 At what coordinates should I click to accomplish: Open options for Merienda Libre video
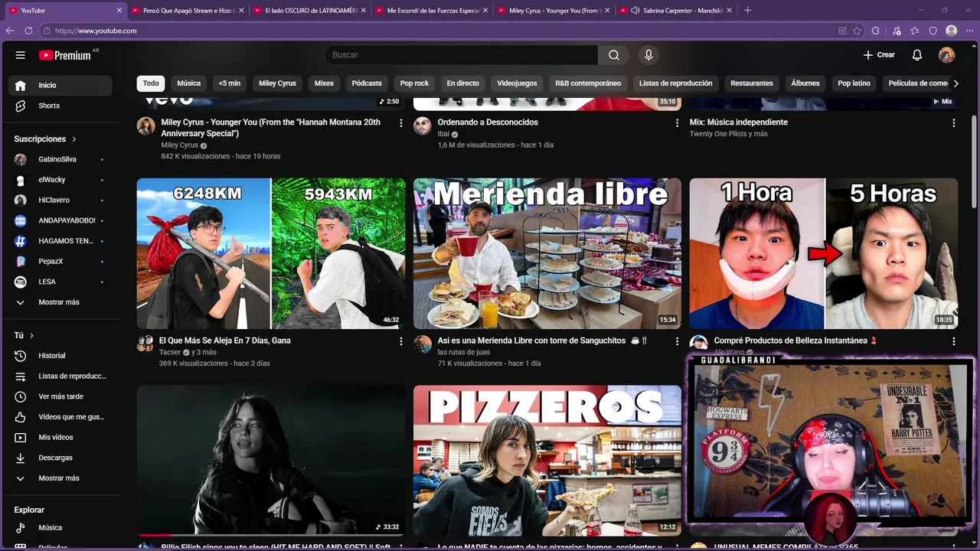pos(677,341)
